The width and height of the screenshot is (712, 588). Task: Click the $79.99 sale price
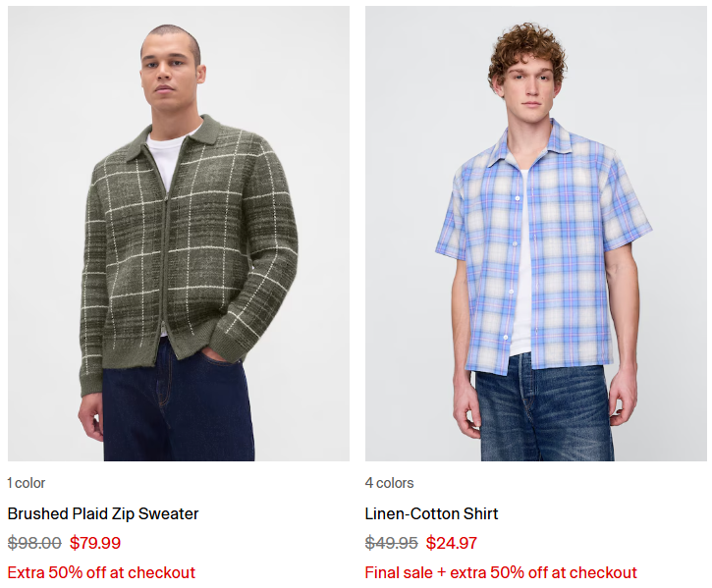(x=95, y=543)
